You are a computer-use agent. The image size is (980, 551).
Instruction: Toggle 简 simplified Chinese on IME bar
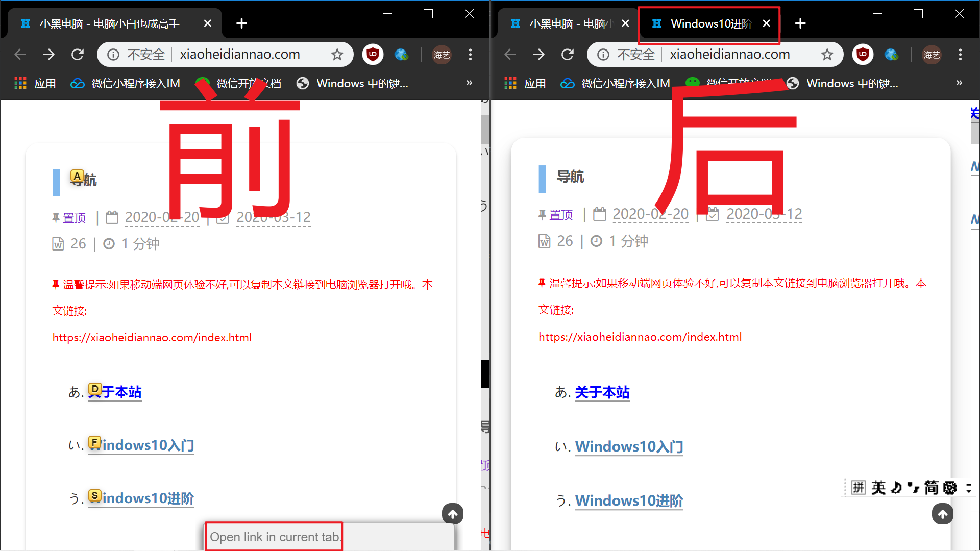pyautogui.click(x=931, y=488)
